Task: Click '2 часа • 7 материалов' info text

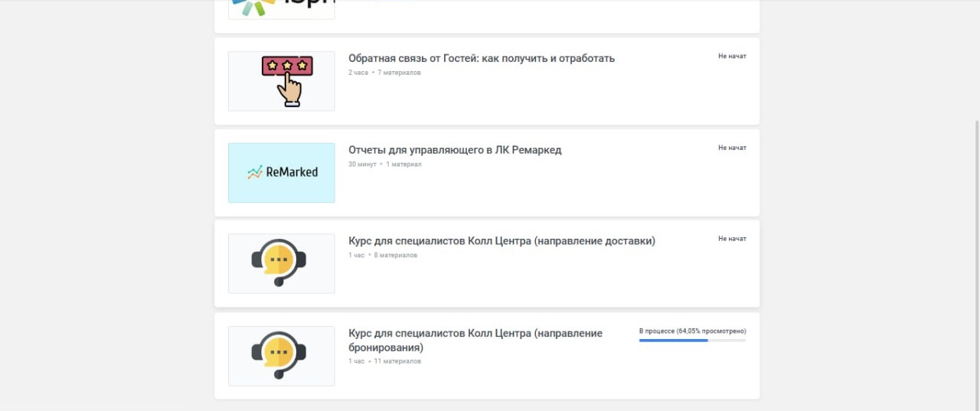Action: 384,73
